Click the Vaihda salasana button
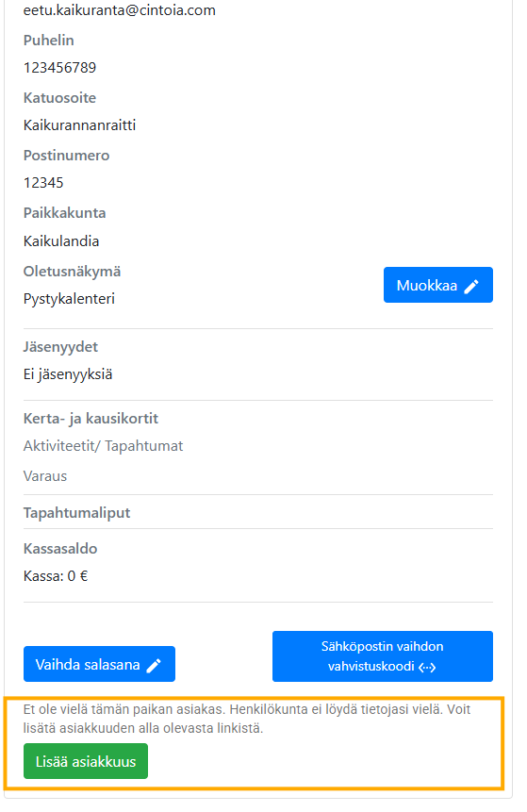This screenshot has height=812, width=527. [99, 665]
